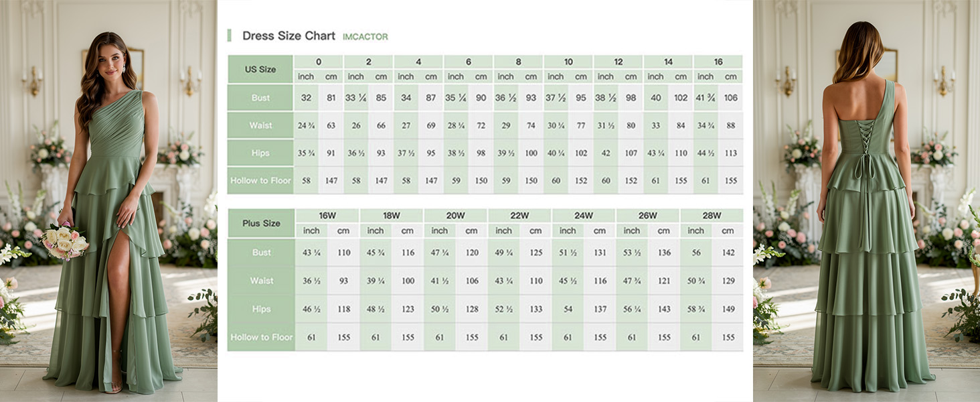Image resolution: width=980 pixels, height=402 pixels.
Task: Click the front-view dress model photo
Action: click(108, 201)
